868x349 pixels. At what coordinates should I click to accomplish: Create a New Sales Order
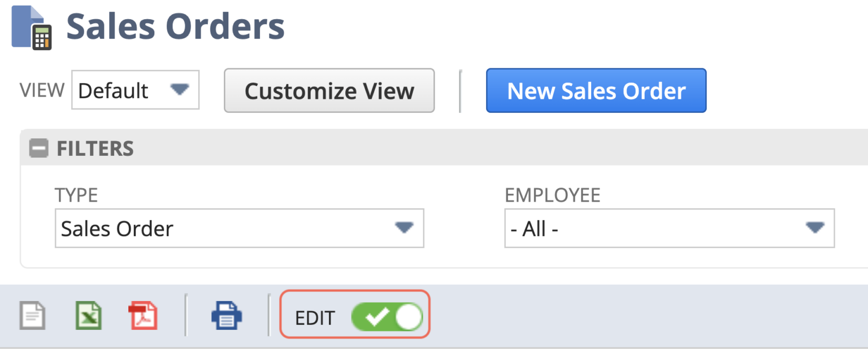point(596,90)
